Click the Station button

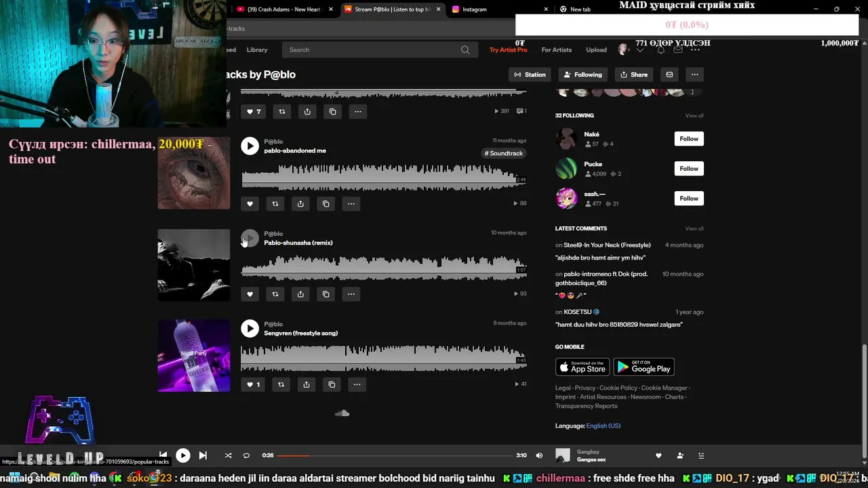pyautogui.click(x=530, y=75)
